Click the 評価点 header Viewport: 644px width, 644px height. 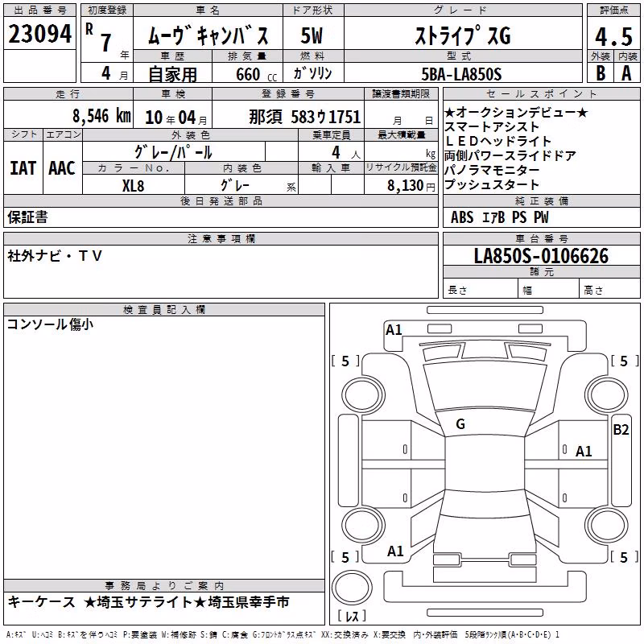[613, 10]
